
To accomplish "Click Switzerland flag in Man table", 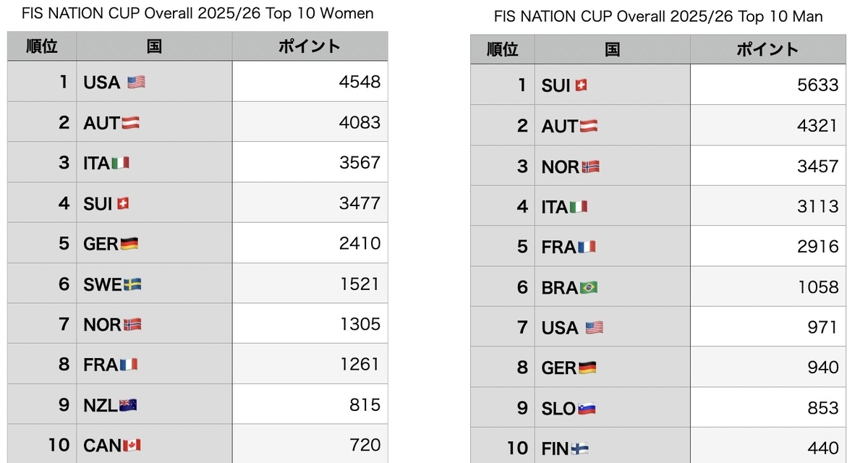I will tap(581, 85).
